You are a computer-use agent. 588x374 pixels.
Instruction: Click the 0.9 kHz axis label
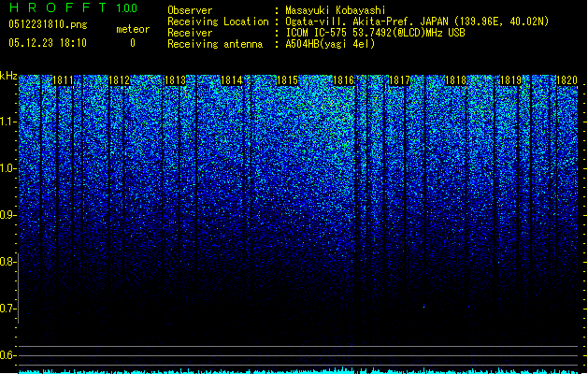[x=7, y=215]
